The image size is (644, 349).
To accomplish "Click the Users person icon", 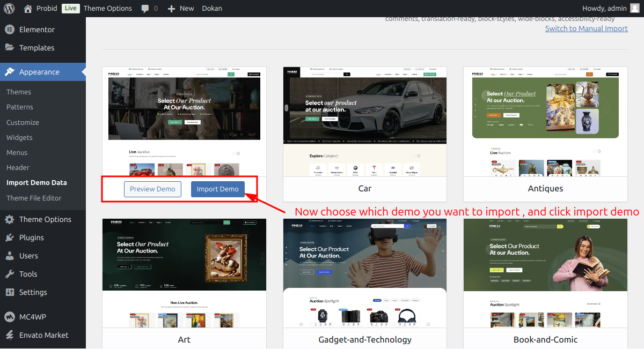I will [x=10, y=256].
